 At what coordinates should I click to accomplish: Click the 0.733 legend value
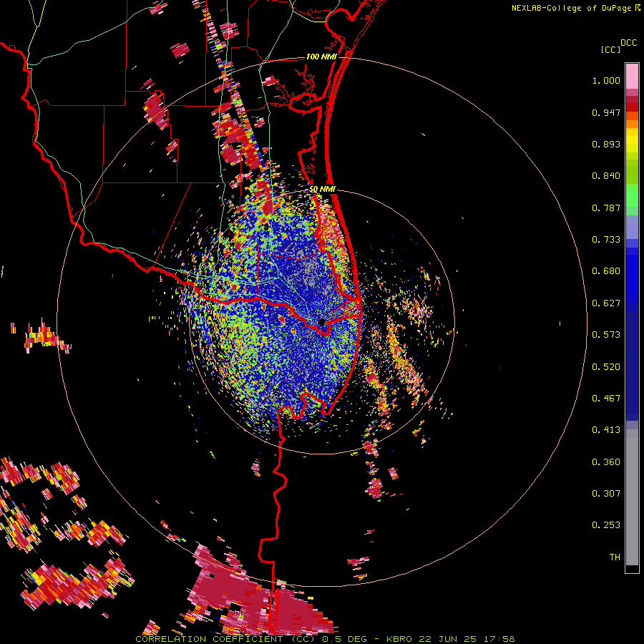[x=606, y=240]
